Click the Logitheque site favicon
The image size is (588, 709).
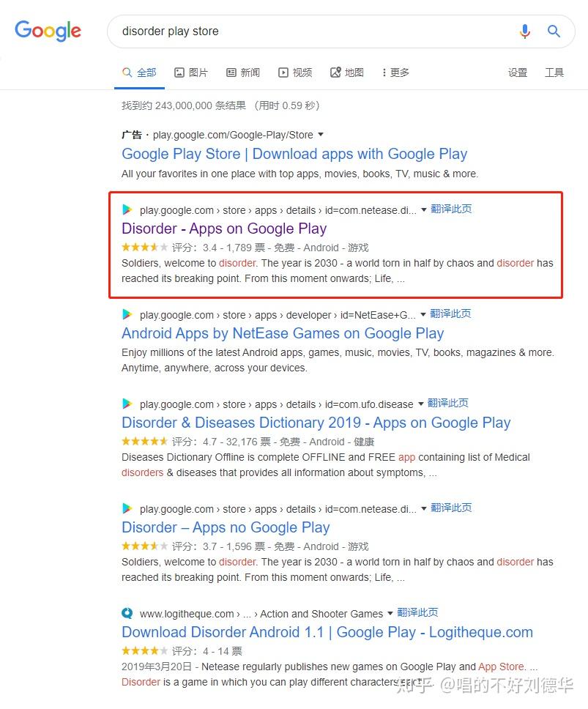(x=127, y=613)
